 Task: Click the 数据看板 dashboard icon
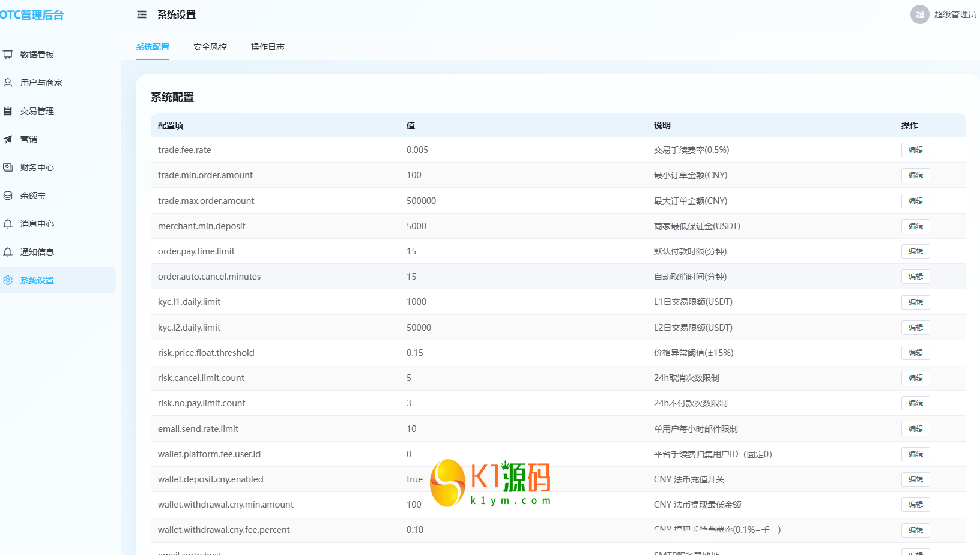(x=8, y=55)
